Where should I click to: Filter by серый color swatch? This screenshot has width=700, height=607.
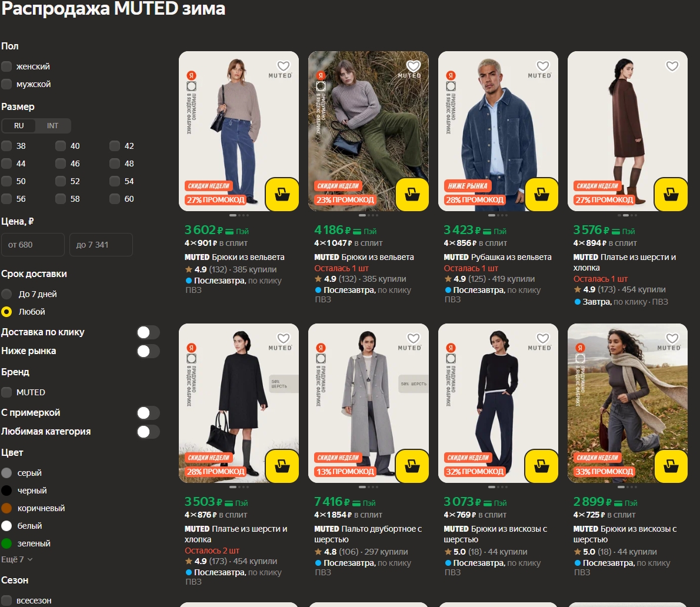pyautogui.click(x=6, y=473)
